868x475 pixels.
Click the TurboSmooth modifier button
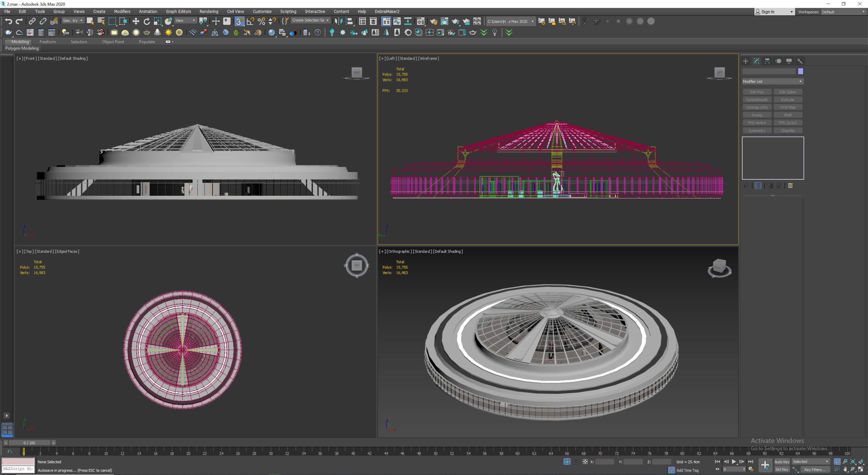pos(757,100)
